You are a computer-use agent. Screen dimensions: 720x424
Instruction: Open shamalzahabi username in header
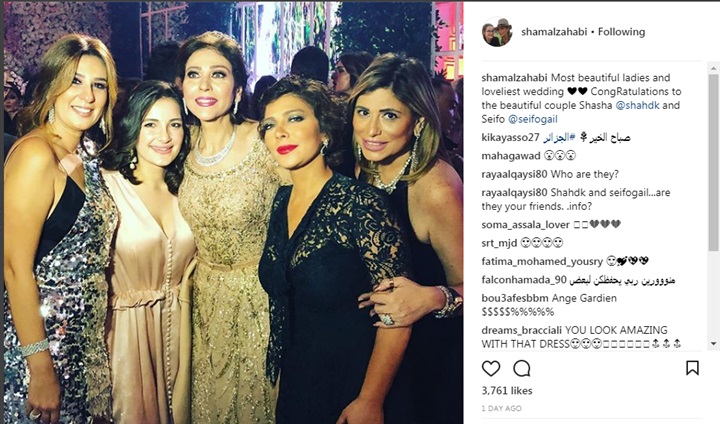pos(554,32)
